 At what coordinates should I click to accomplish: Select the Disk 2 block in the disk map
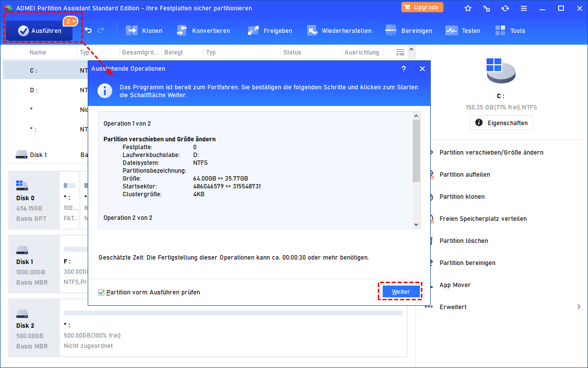tap(34, 328)
